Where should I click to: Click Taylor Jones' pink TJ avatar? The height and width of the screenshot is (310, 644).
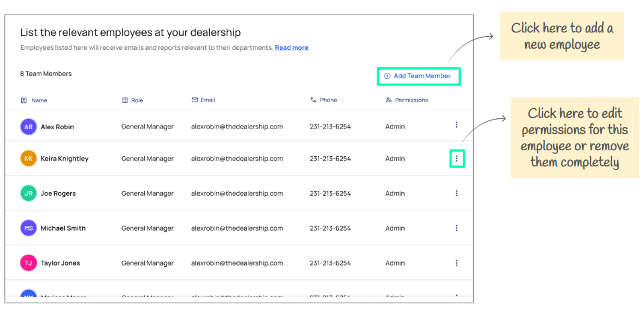28,263
